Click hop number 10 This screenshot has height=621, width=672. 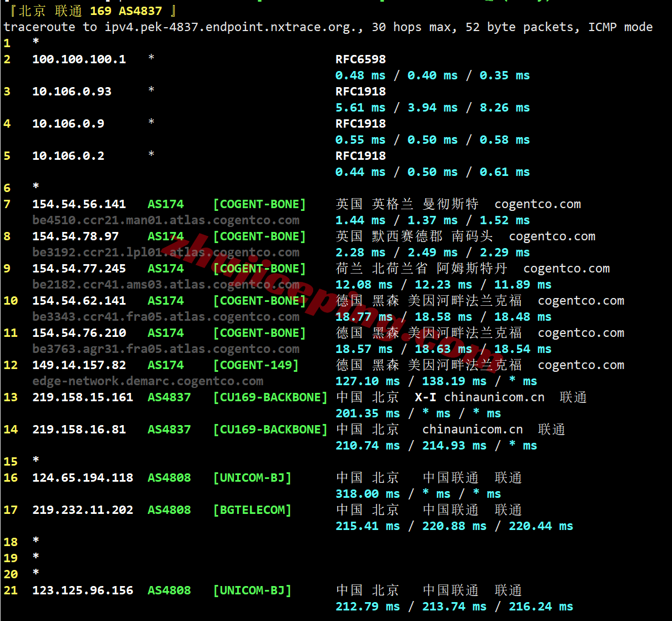tap(11, 301)
